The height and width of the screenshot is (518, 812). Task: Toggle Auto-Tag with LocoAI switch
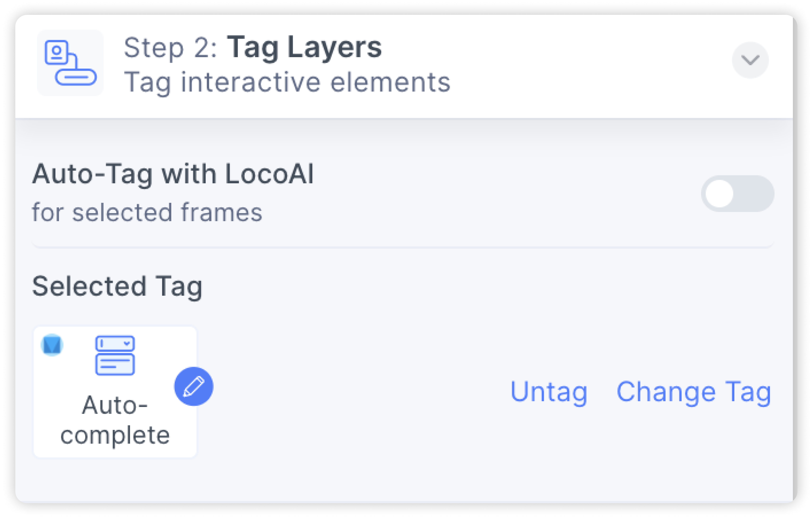tap(737, 194)
